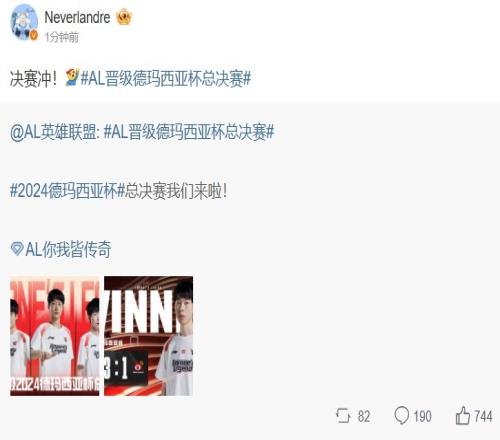View second winner 3:1 image thumbnail
This screenshot has height=440, width=500.
149,336
